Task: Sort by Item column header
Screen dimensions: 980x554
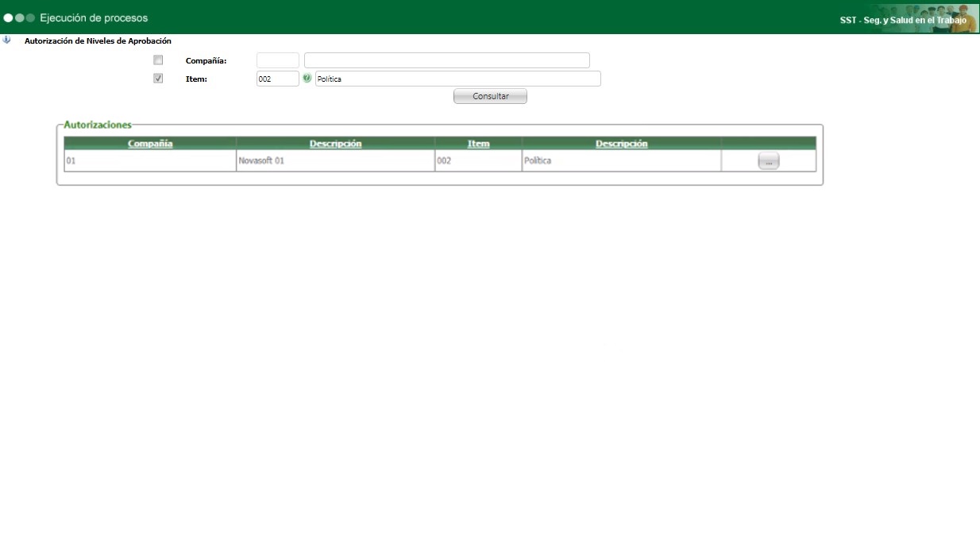Action: click(x=478, y=144)
